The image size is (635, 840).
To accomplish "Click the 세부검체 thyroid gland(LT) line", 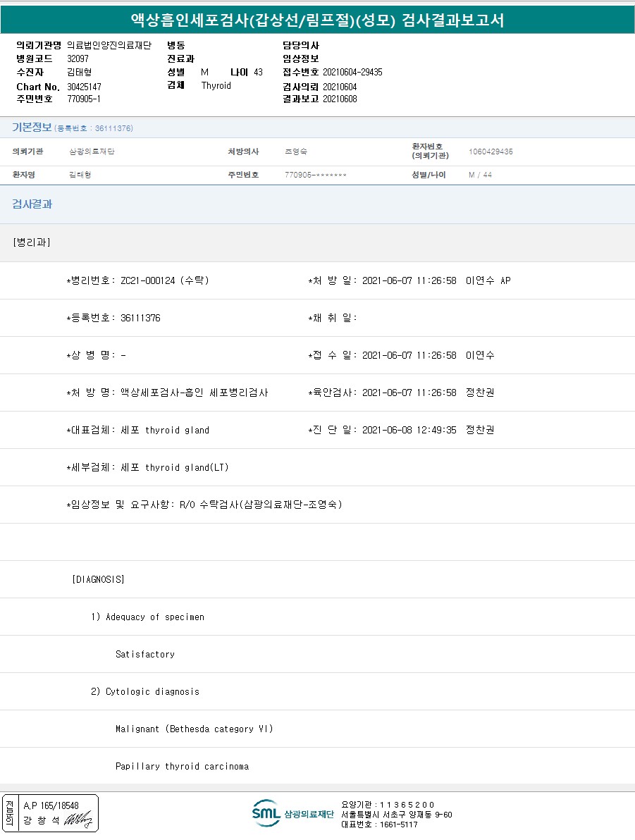I will pos(147,467).
